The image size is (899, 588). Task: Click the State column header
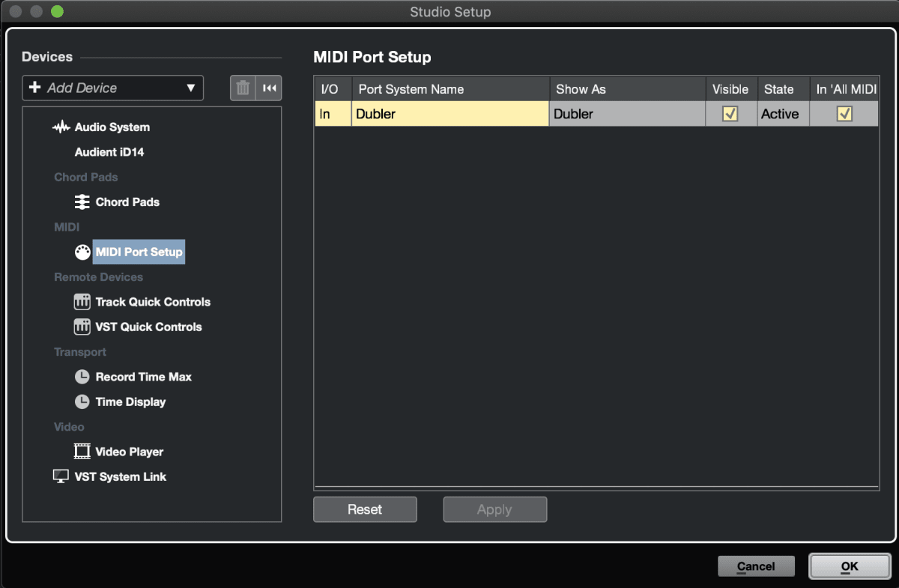[783, 89]
